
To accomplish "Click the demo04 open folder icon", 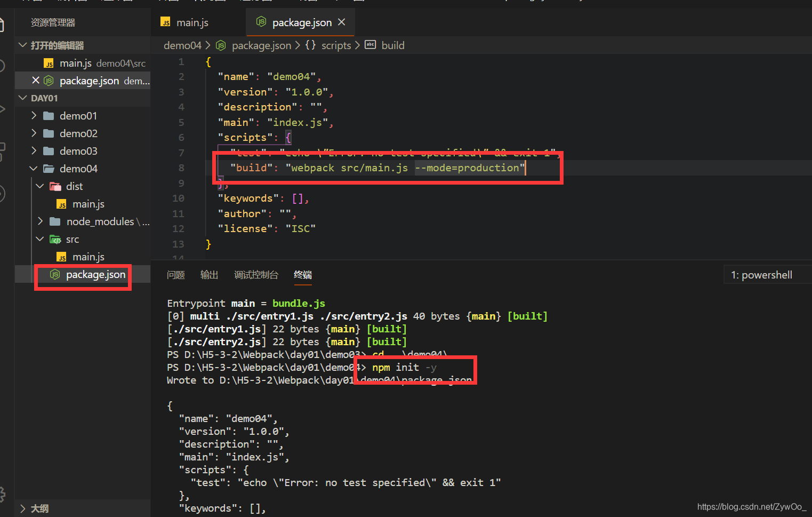I will click(49, 169).
